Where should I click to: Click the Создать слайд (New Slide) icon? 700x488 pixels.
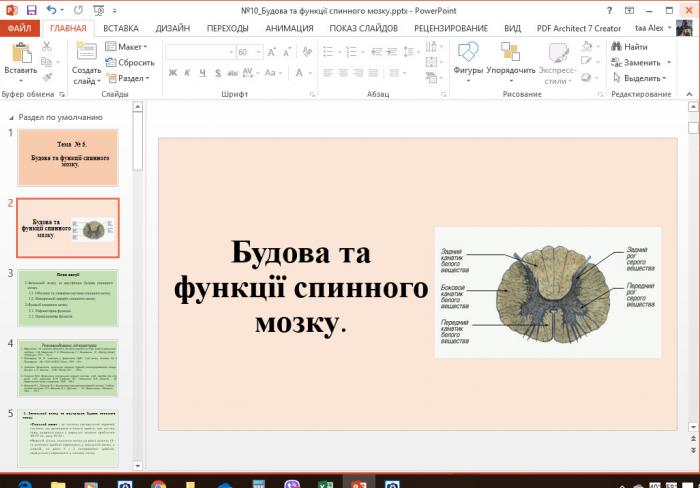86,52
